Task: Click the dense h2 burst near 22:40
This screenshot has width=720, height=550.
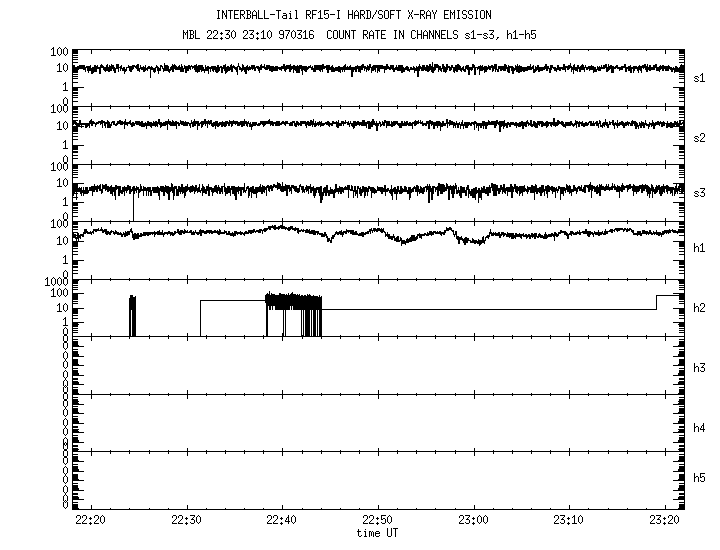Action: (294, 301)
